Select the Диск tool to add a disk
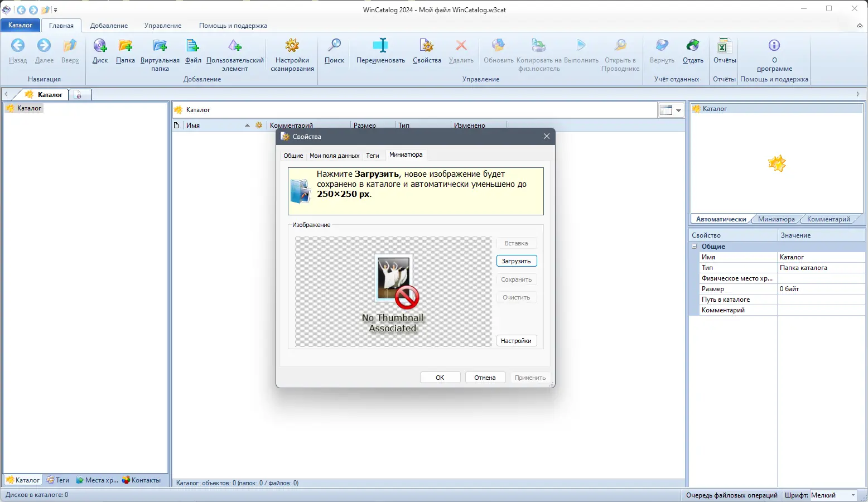Screen dimensions: 868x502 point(100,51)
